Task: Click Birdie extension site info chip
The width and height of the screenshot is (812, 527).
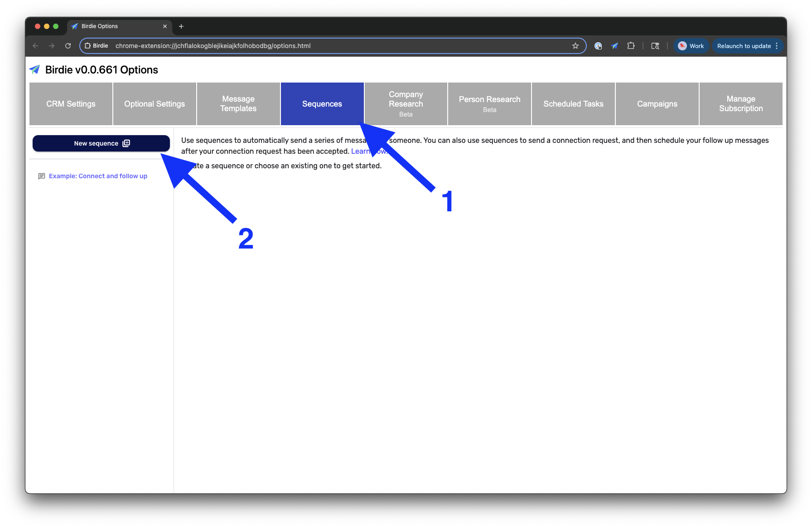Action: click(97, 46)
